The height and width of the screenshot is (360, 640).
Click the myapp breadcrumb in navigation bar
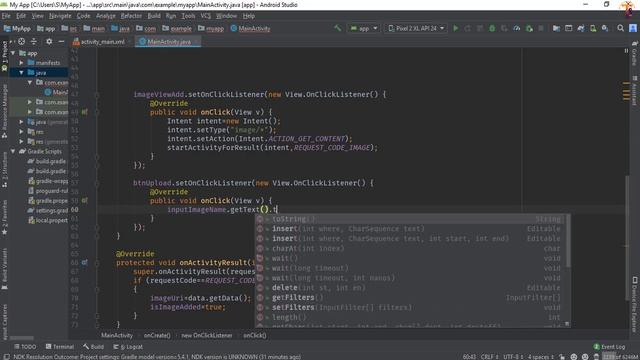[211, 29]
